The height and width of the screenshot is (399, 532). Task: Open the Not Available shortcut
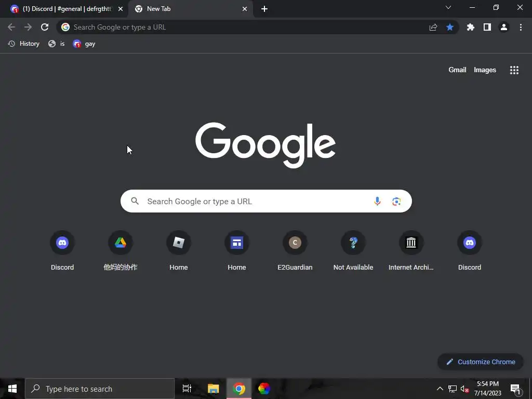[x=353, y=251]
